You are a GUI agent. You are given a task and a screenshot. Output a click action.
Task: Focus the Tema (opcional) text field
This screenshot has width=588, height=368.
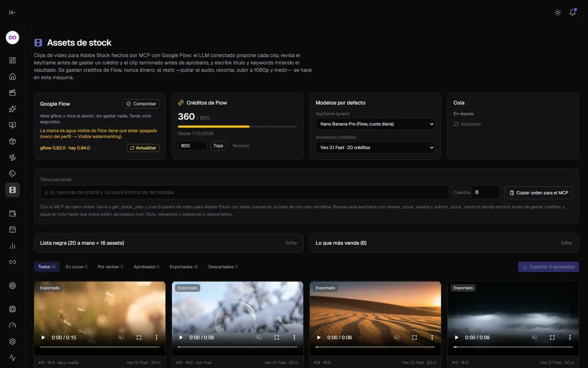pyautogui.click(x=244, y=192)
